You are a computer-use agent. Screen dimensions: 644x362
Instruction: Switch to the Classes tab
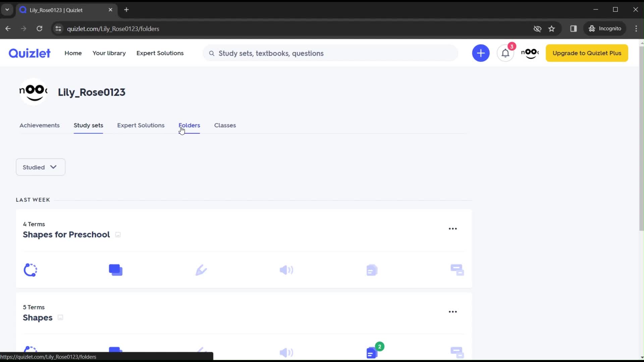point(225,125)
